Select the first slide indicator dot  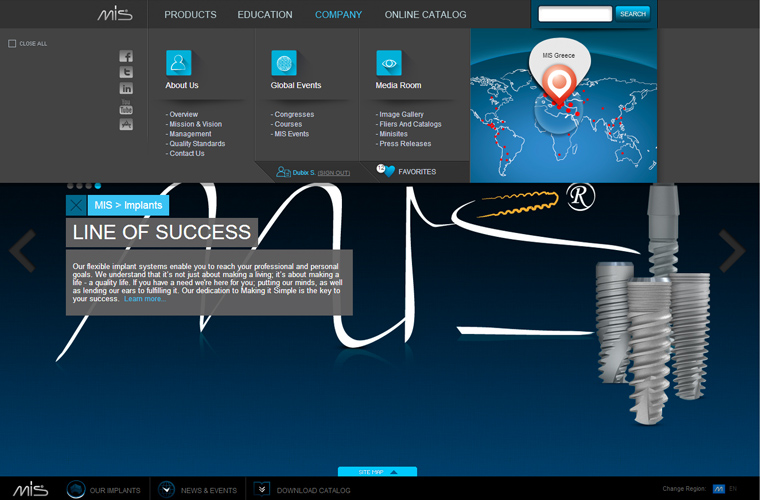click(x=70, y=186)
